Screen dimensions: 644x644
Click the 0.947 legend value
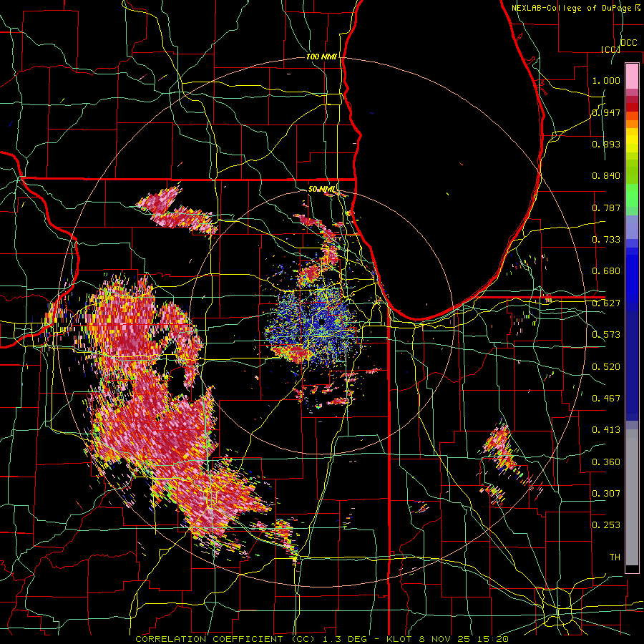[x=606, y=112]
